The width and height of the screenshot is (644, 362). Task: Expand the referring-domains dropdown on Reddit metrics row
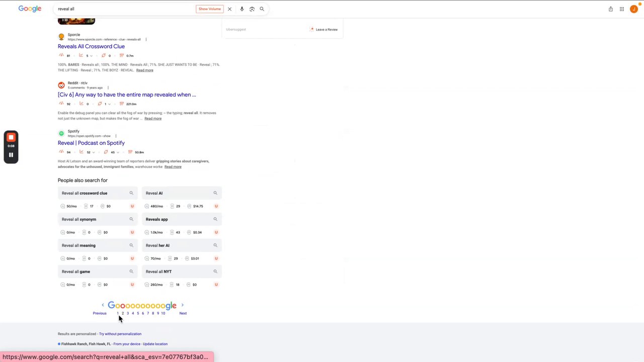[x=109, y=104]
